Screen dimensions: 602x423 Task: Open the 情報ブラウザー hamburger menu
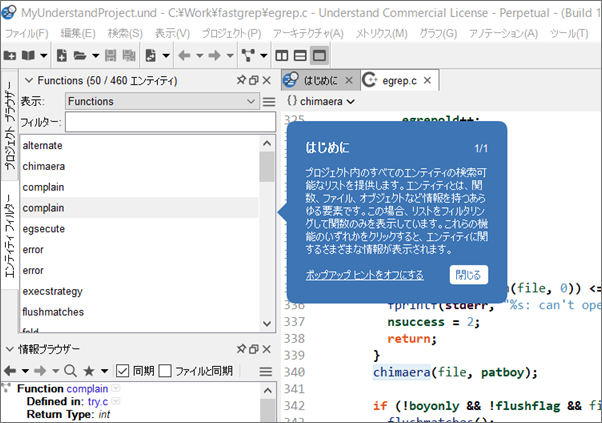266,371
